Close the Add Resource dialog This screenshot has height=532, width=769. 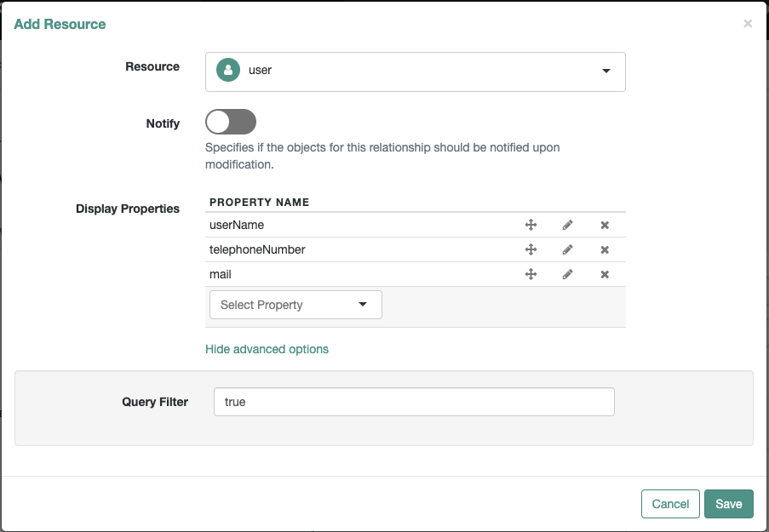pos(748,24)
